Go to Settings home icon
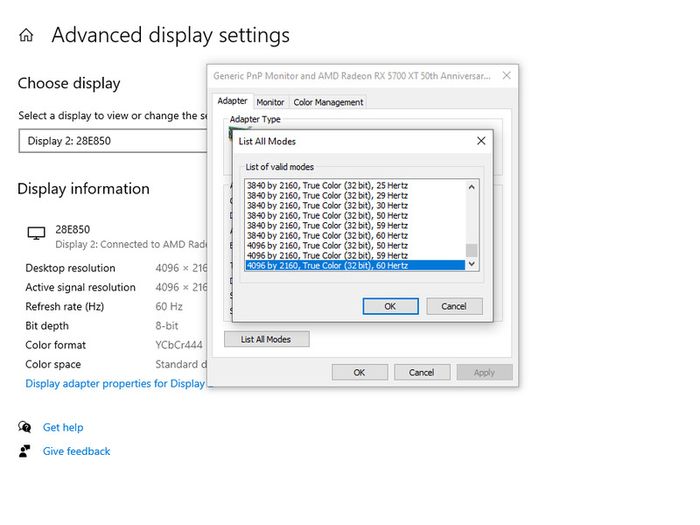Viewport: 700px width, 525px height. click(x=26, y=35)
